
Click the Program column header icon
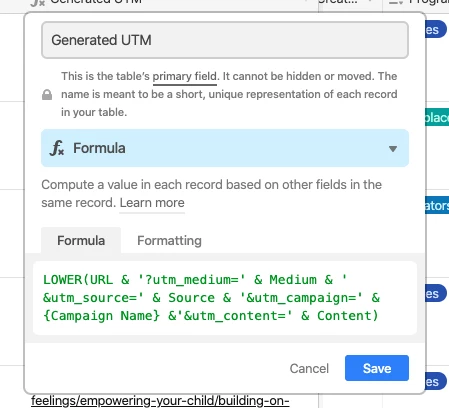click(x=395, y=2)
